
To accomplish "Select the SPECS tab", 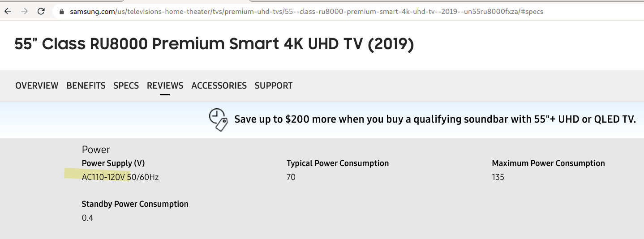I will 126,85.
